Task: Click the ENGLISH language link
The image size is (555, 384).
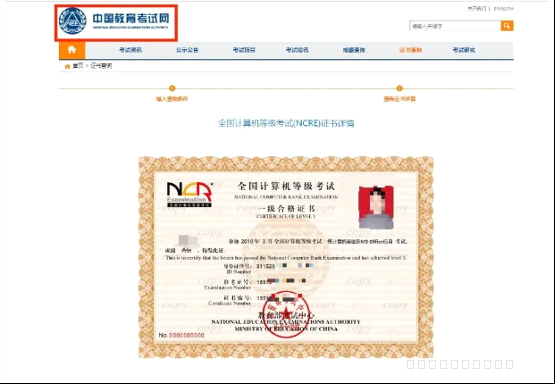Action: point(503,8)
